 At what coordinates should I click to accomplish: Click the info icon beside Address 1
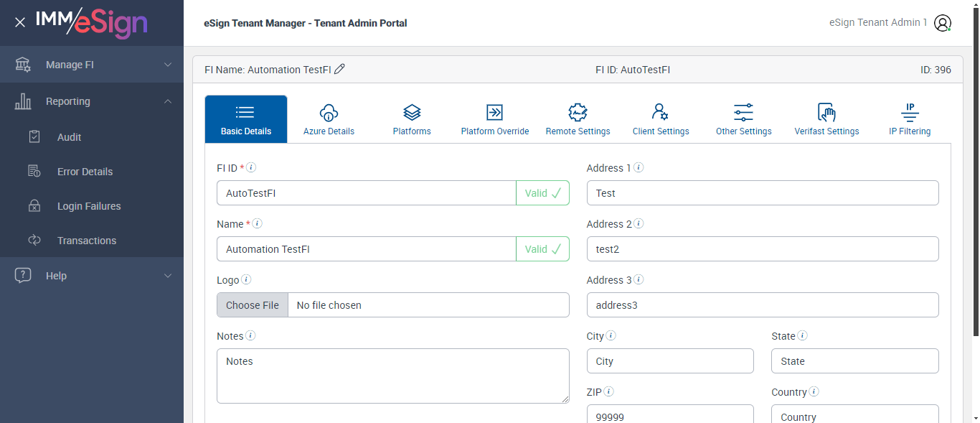coord(639,167)
